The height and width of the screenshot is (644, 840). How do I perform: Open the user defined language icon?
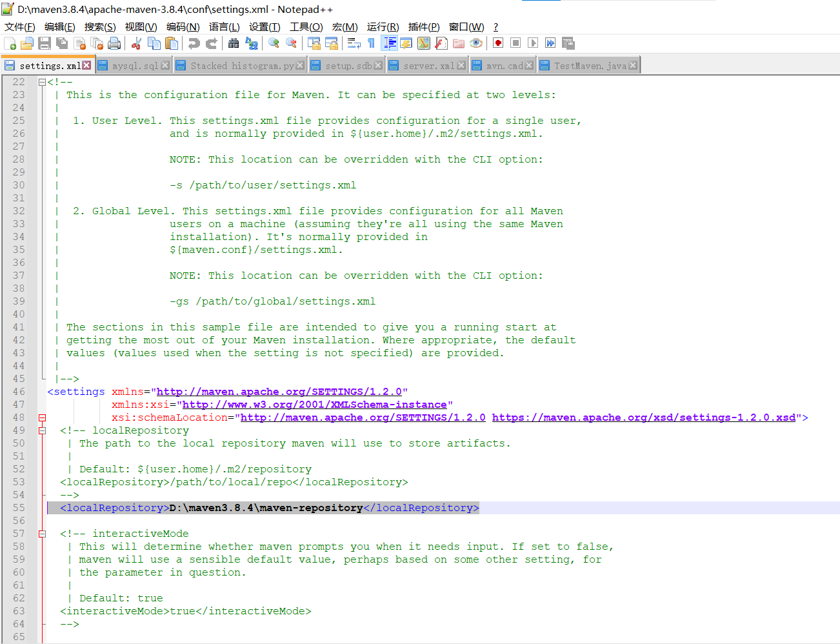(406, 43)
